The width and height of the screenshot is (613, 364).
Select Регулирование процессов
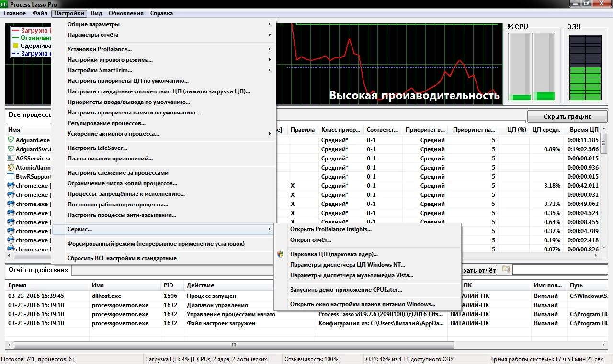pos(164,123)
